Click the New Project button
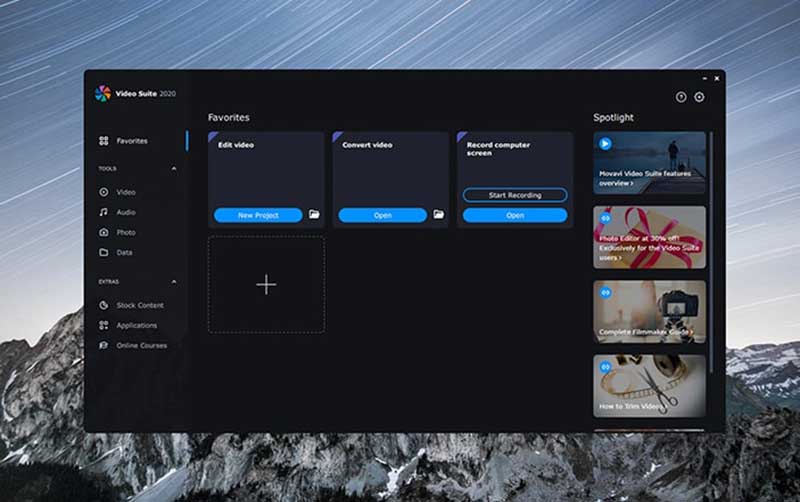 tap(258, 215)
